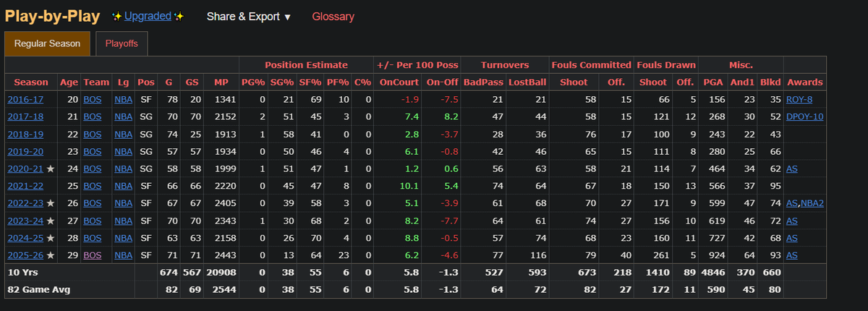Open the AS award link in 2025-26 row
Screen dimensions: 868x311
792,256
